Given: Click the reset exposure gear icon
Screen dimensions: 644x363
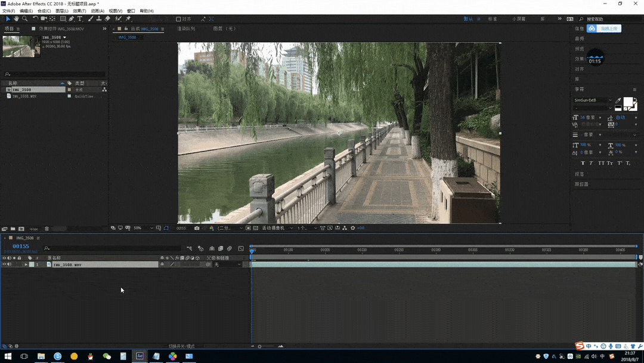Looking at the screenshot, I should 353,227.
